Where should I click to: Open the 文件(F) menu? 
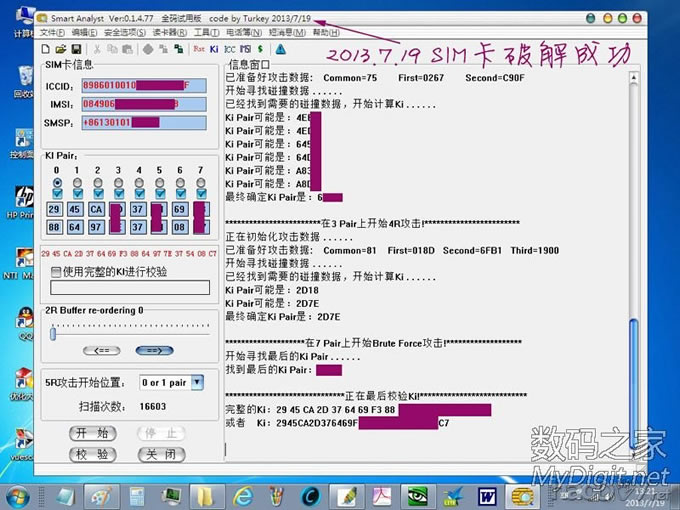pos(53,33)
